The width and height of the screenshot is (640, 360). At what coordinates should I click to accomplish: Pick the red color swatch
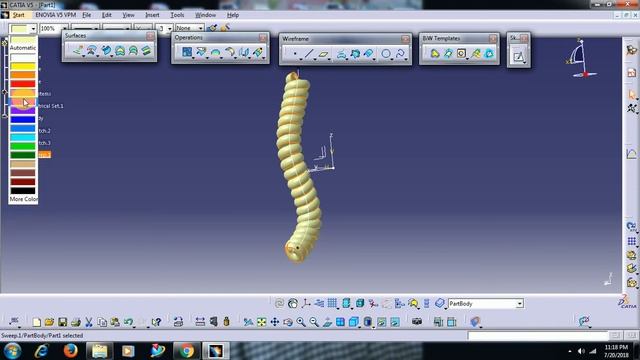click(23, 84)
